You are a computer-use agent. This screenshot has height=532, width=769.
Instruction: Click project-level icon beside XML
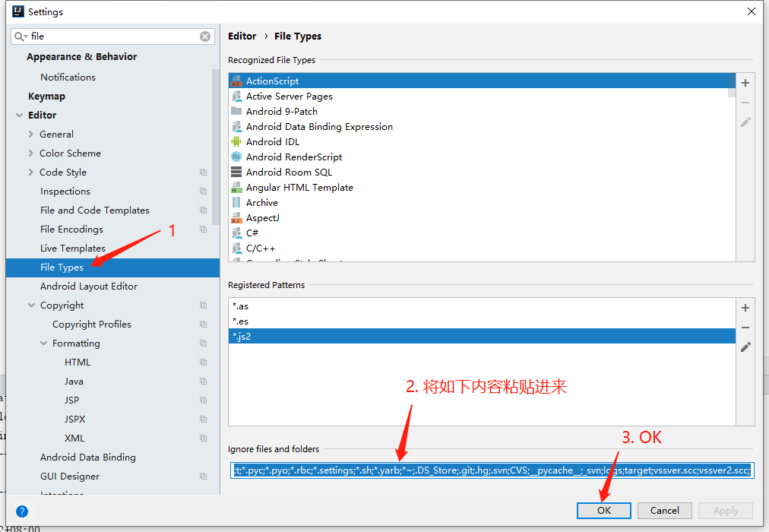(203, 438)
